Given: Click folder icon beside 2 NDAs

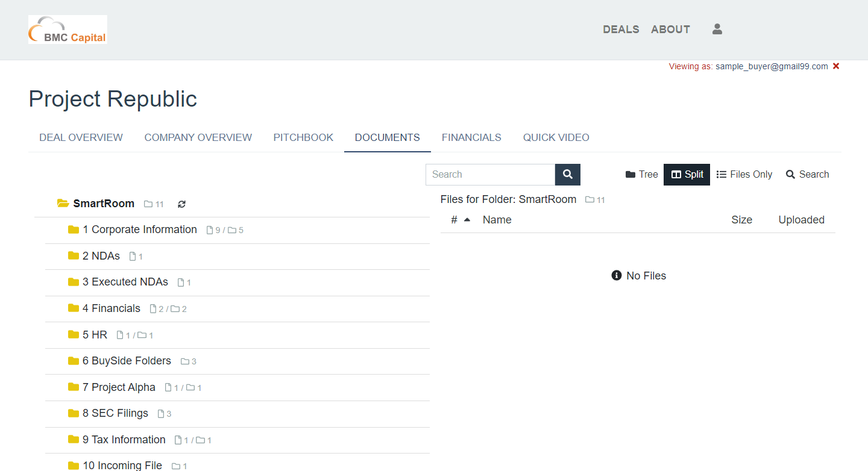Looking at the screenshot, I should [x=74, y=256].
